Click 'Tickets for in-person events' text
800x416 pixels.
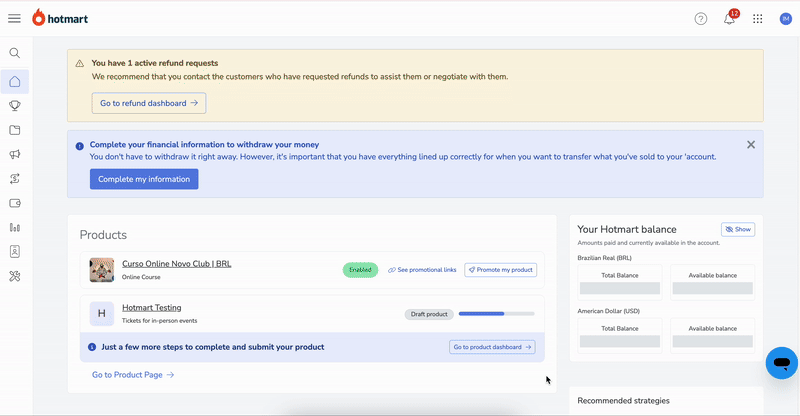click(x=160, y=321)
